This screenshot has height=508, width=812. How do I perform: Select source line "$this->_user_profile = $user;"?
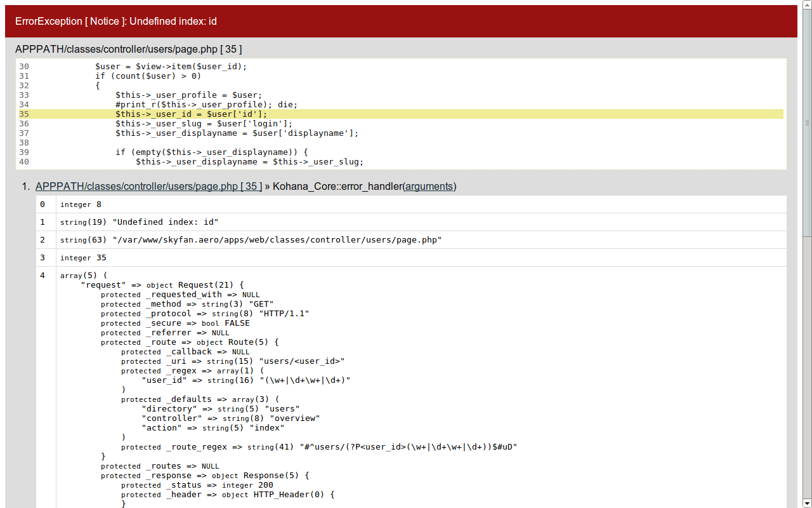click(x=188, y=95)
